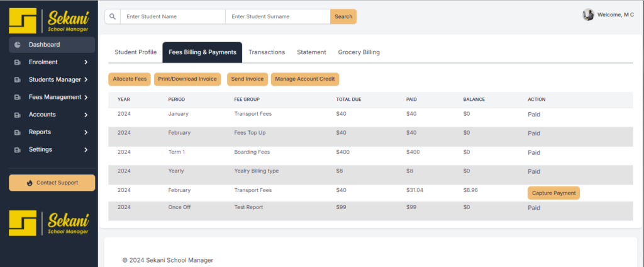Click the Dashboard pie chart icon
This screenshot has height=267, width=644.
17,45
